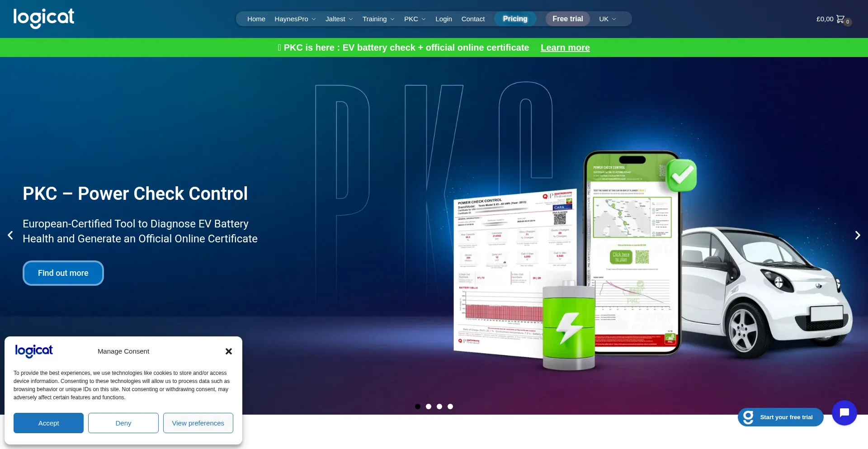Viewport: 868px width, 449px height.
Task: Expand the Jaltest dropdown menu
Action: coord(339,19)
